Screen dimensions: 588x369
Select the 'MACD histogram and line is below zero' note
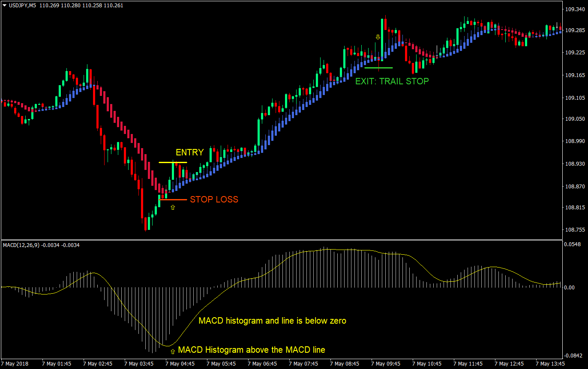[x=272, y=321]
